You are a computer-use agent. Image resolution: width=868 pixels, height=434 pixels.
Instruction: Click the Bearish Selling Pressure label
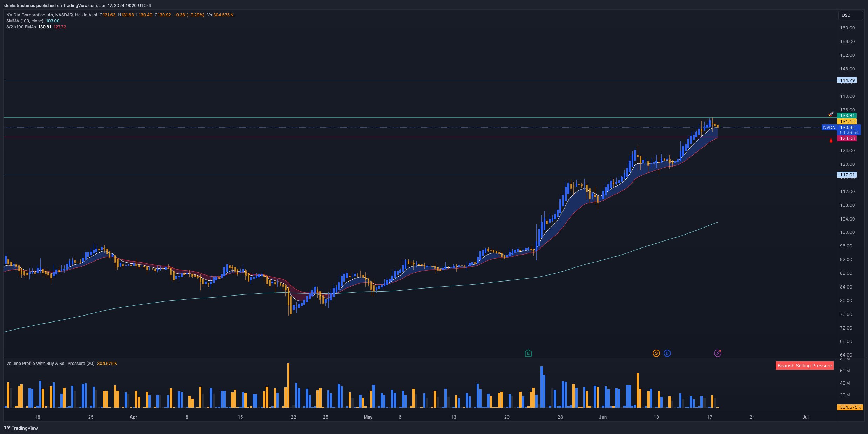click(x=805, y=366)
